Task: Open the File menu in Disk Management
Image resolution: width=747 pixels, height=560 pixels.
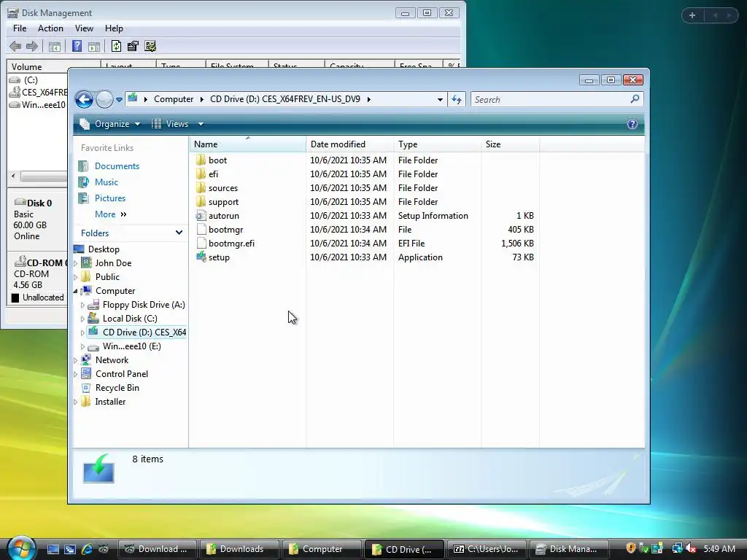Action: coord(20,28)
